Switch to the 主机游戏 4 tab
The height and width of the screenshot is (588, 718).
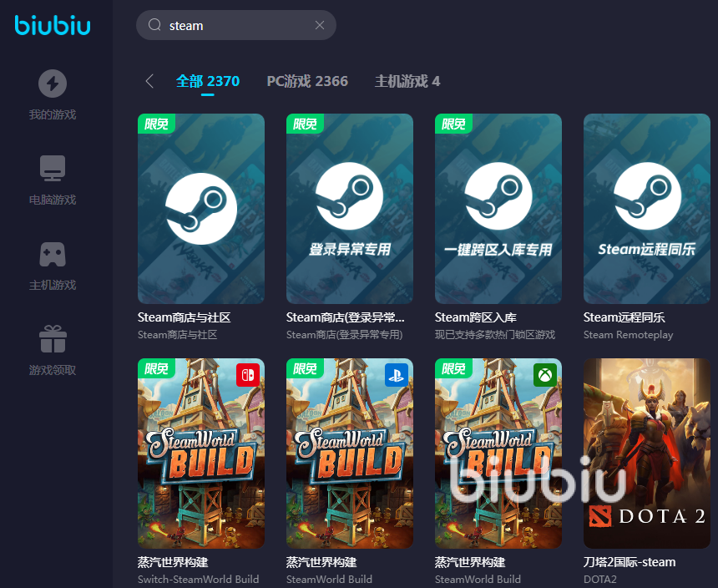[x=407, y=81]
